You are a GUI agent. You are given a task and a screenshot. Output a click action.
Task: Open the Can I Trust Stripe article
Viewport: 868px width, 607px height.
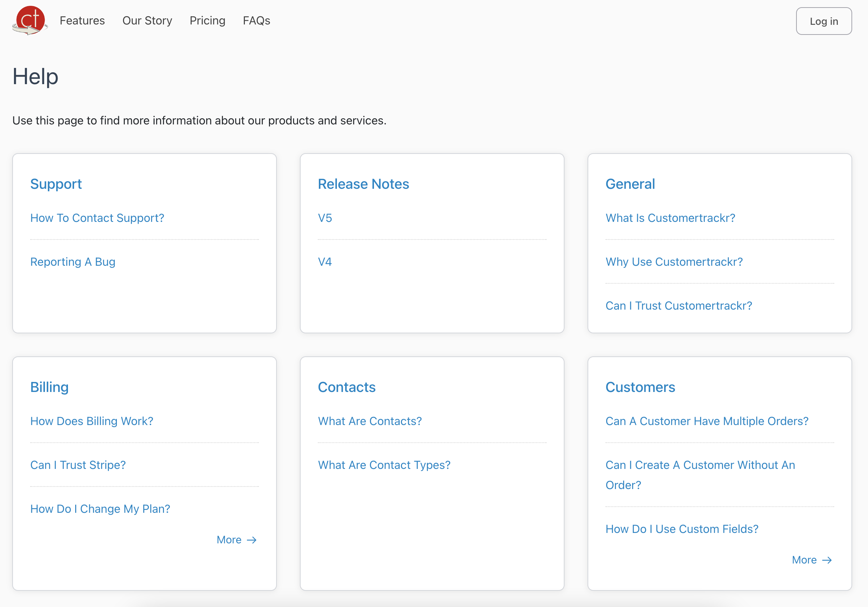pos(78,465)
